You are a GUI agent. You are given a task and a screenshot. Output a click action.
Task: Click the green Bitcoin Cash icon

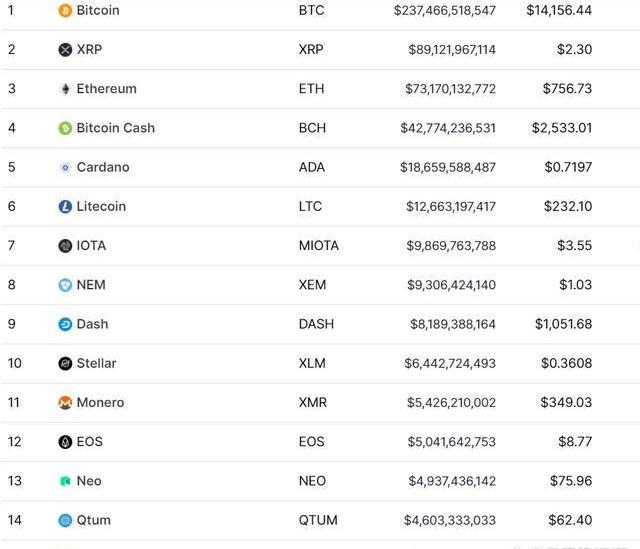(65, 128)
